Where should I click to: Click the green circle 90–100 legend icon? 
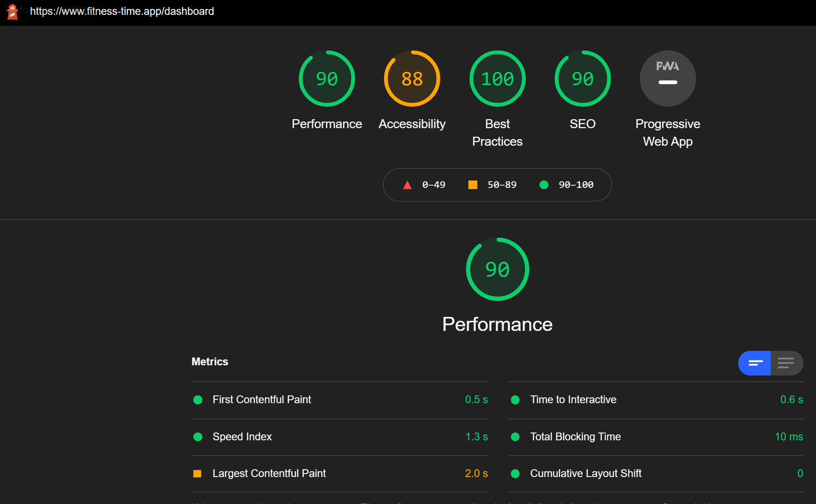pos(544,185)
